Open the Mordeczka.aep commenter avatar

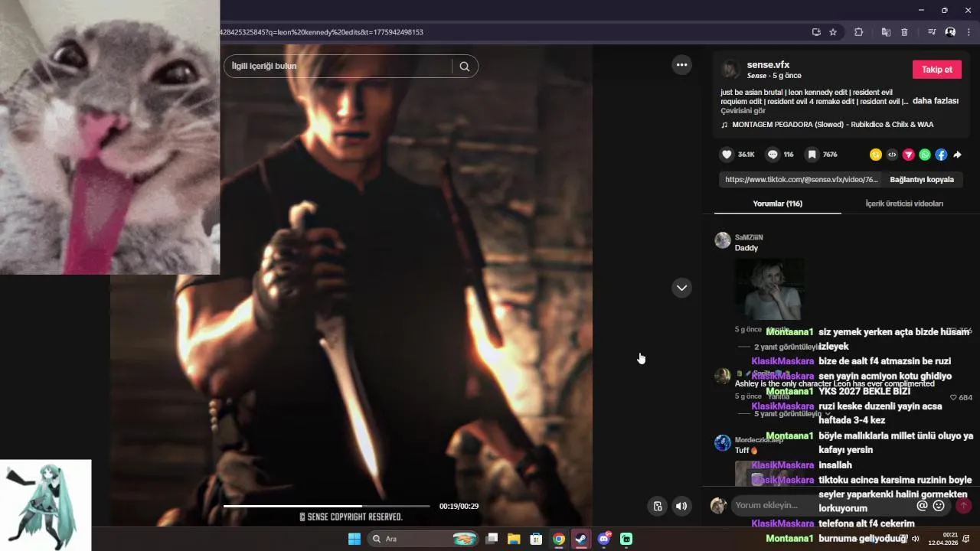point(723,443)
